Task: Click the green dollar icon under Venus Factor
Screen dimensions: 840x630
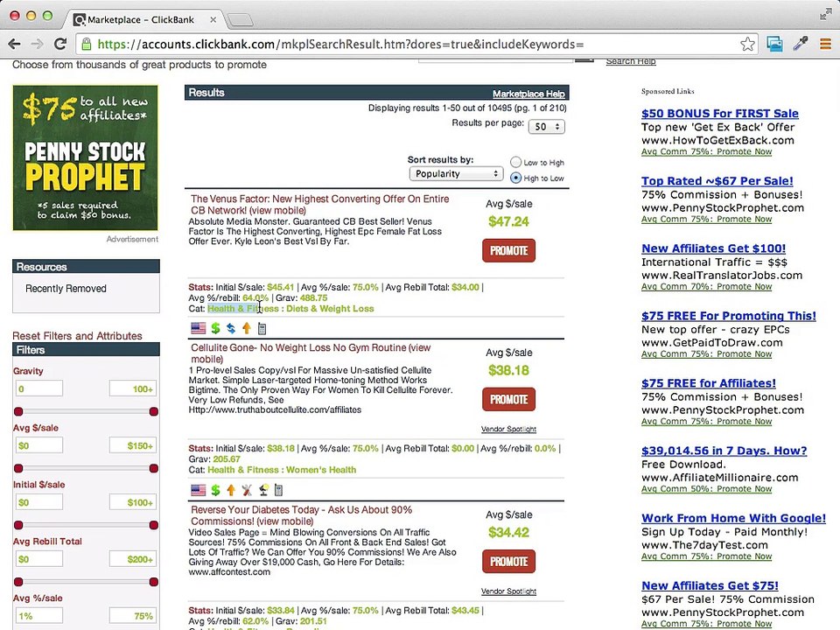Action: point(215,328)
